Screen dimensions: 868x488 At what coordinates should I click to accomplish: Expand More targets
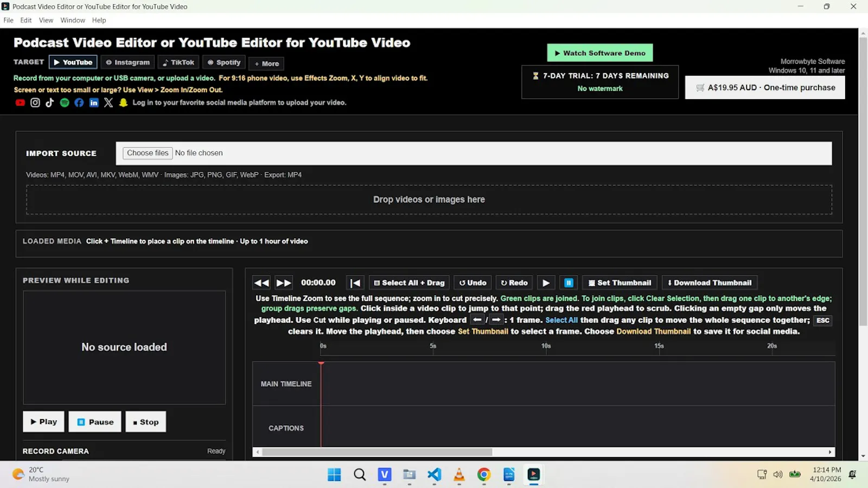(266, 63)
